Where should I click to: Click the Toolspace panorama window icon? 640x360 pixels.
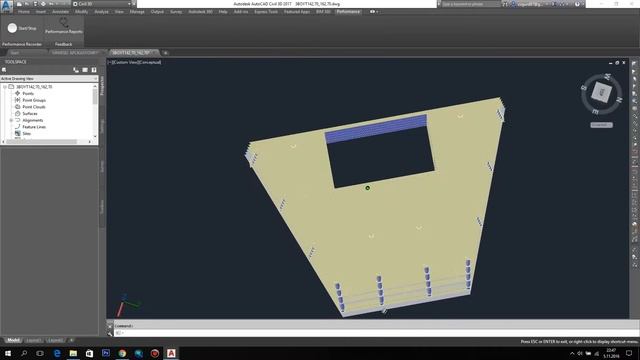click(x=85, y=70)
